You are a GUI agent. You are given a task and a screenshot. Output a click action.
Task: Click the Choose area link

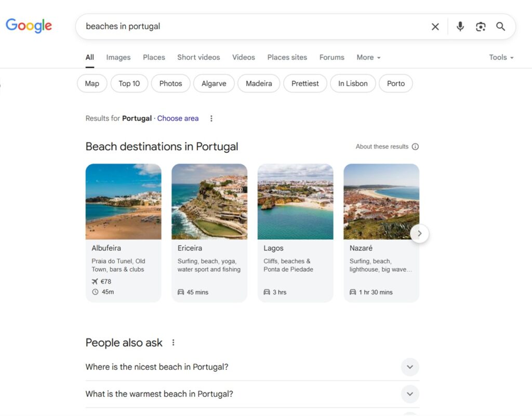pos(178,119)
